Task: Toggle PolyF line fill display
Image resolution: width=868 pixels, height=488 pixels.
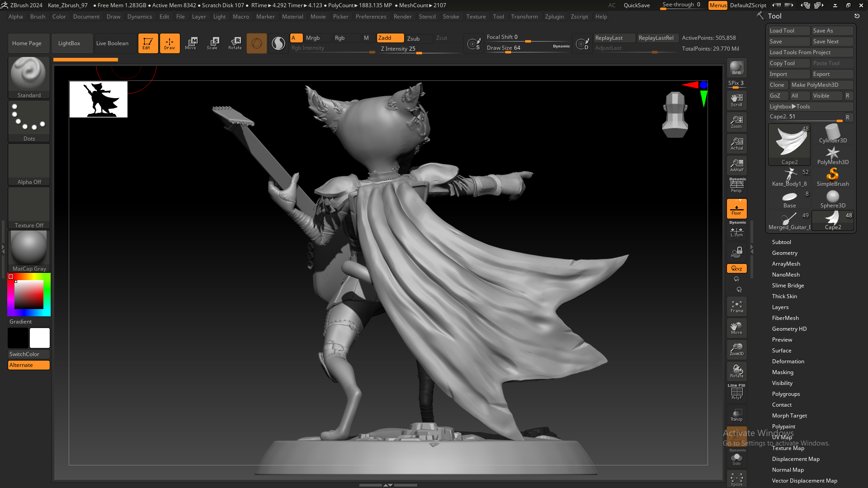Action: coord(736,392)
